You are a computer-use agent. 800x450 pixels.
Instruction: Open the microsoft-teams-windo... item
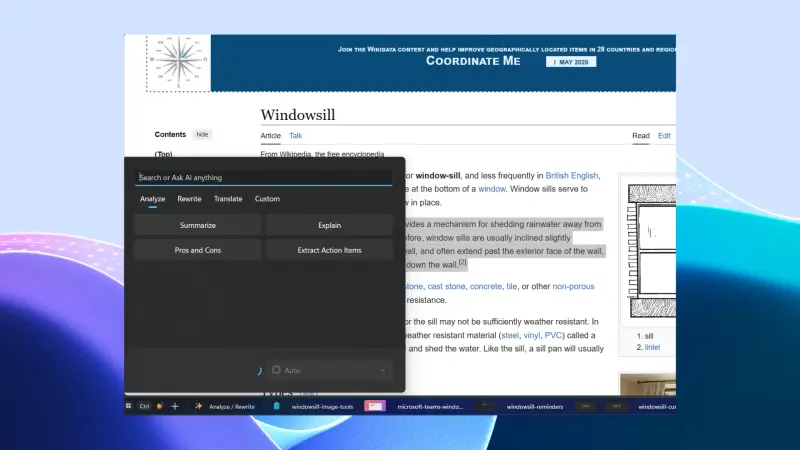430,407
